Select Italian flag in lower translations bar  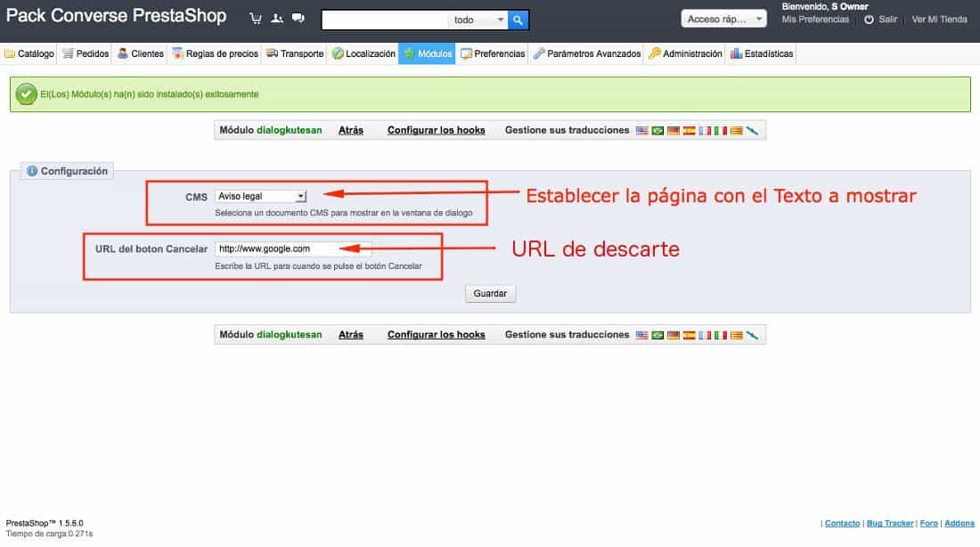click(x=721, y=335)
